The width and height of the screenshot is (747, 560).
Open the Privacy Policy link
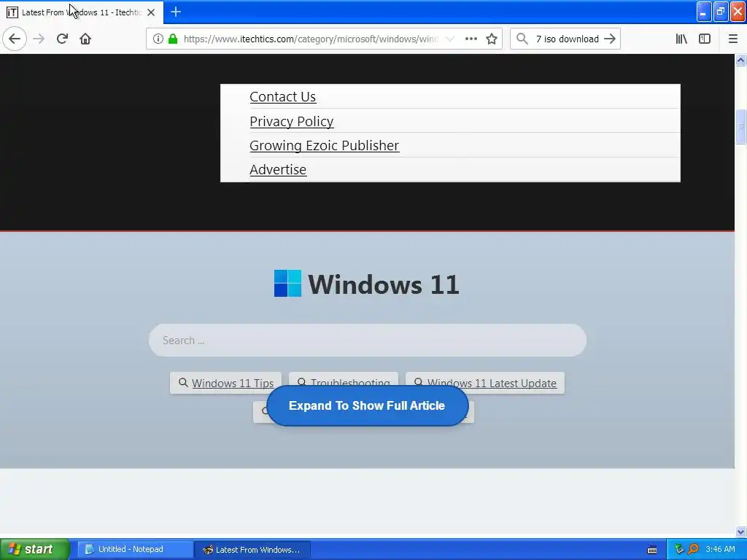point(292,122)
